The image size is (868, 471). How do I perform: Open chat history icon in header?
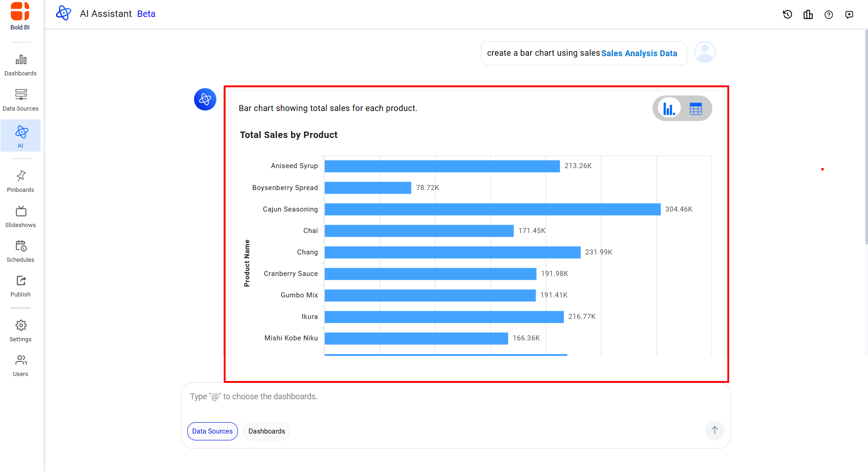(787, 15)
